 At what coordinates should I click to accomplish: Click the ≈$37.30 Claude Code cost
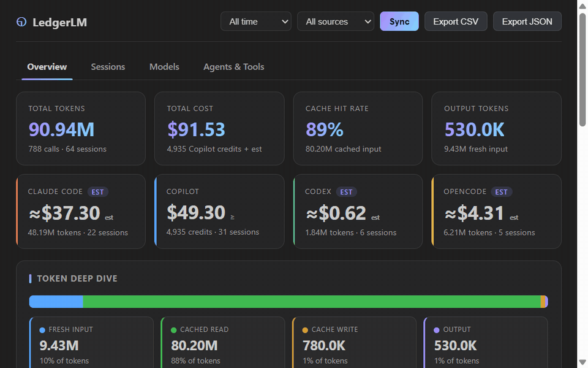(64, 213)
